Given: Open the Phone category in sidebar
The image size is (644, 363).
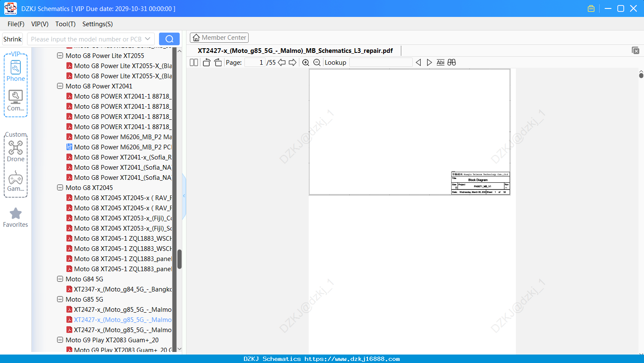Looking at the screenshot, I should [16, 71].
